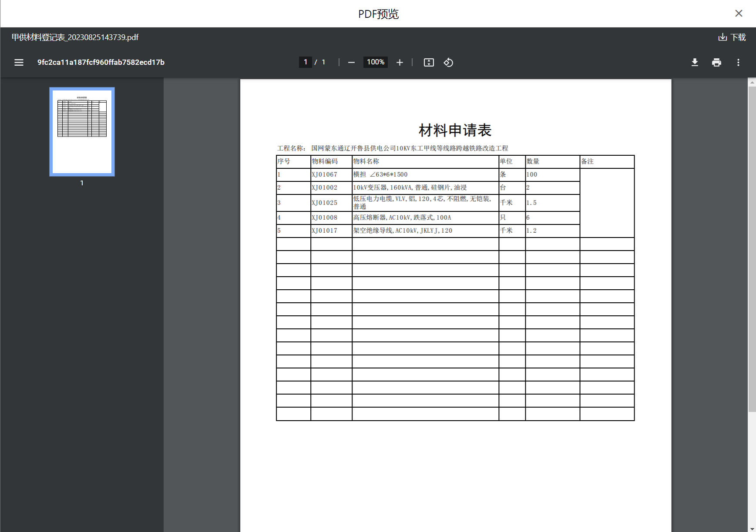The image size is (756, 532).
Task: Download the PDF from viewer toolbar
Action: pyautogui.click(x=695, y=63)
